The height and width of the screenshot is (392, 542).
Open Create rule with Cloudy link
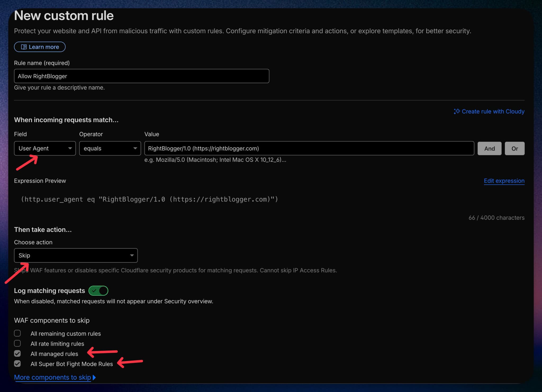tap(489, 111)
